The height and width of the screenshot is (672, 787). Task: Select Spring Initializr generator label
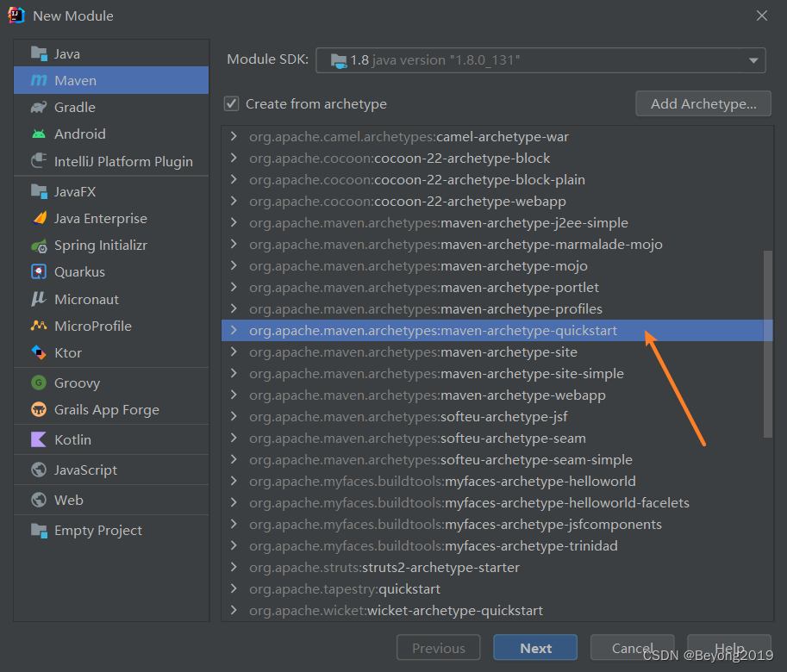point(100,246)
